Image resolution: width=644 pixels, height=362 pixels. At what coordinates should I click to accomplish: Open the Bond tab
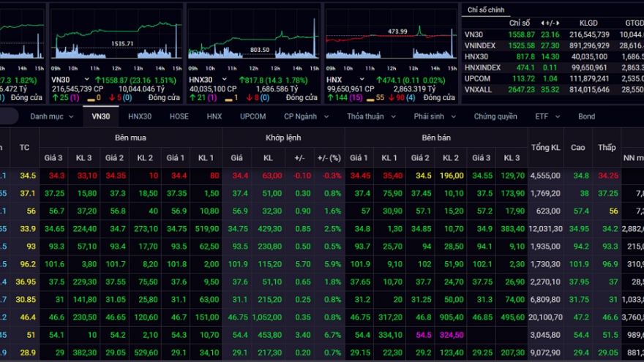586,116
